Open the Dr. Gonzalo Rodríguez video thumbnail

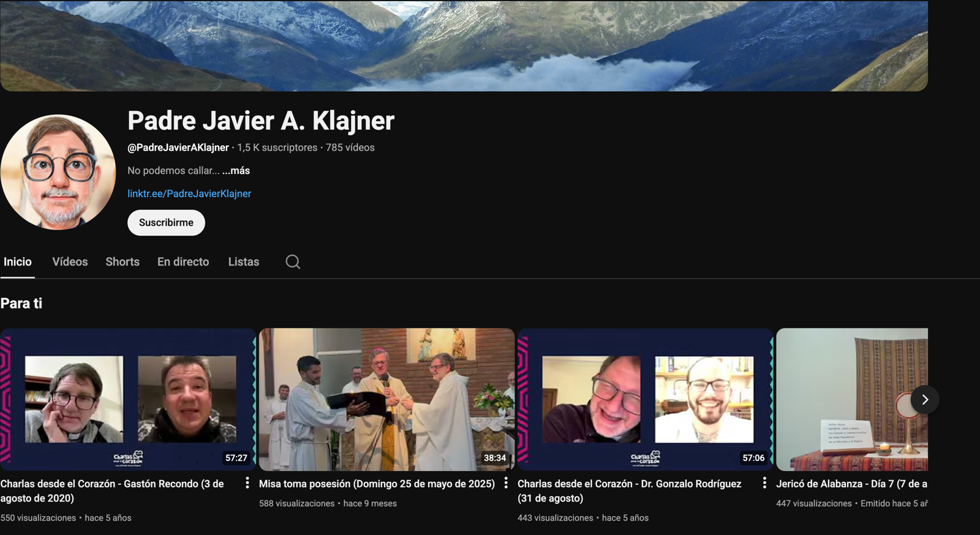click(645, 399)
